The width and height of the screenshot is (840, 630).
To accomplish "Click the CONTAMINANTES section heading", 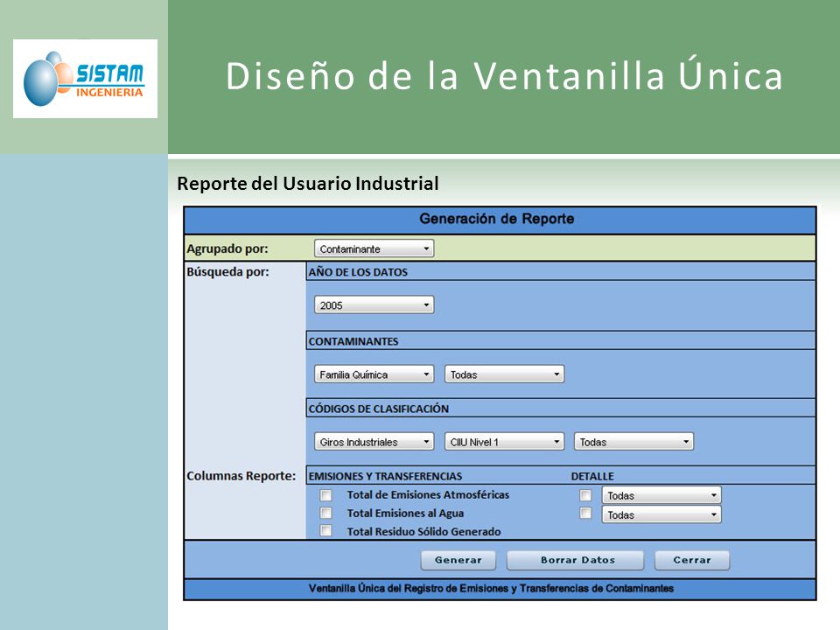I will pyautogui.click(x=353, y=341).
